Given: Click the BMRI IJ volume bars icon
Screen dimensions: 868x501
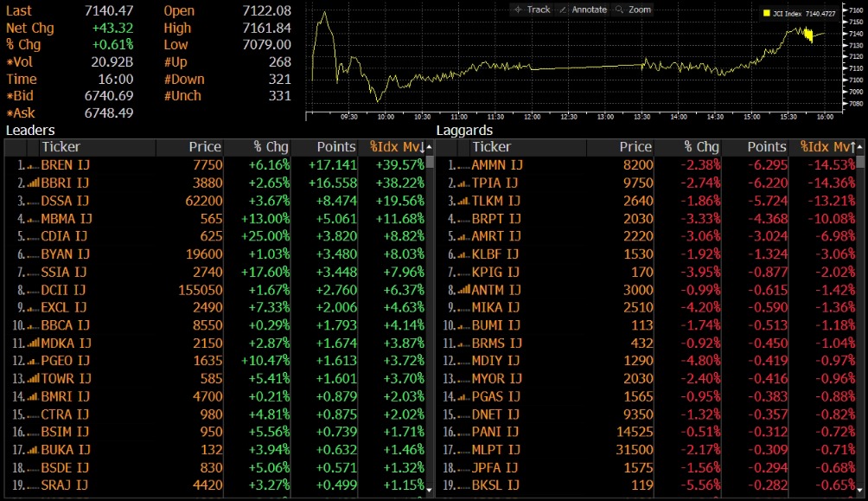Looking at the screenshot, I should (33, 396).
